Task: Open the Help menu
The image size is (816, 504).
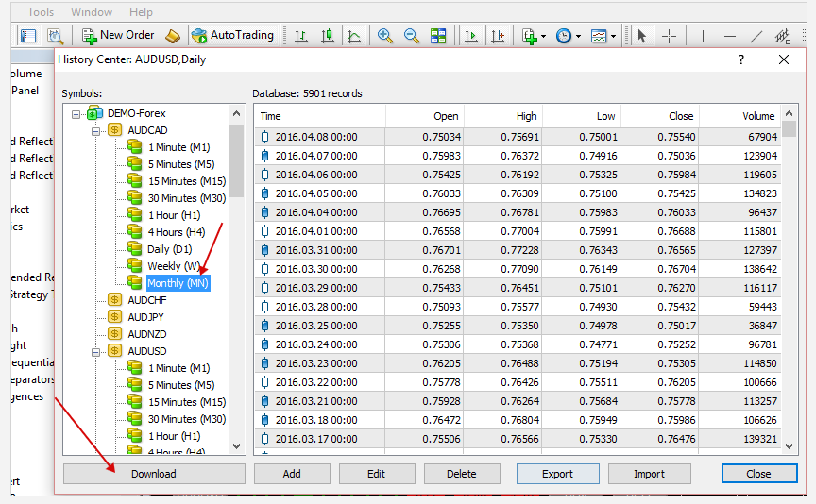Action: coord(141,12)
